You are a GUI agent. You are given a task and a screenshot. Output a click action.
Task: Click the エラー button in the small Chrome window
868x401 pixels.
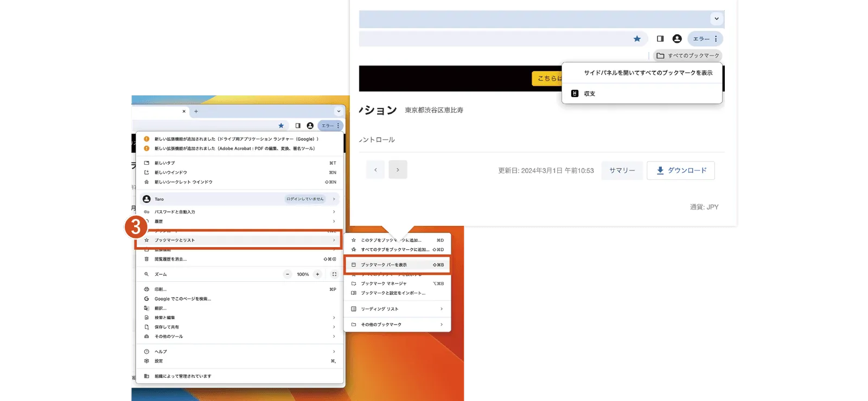(x=330, y=126)
